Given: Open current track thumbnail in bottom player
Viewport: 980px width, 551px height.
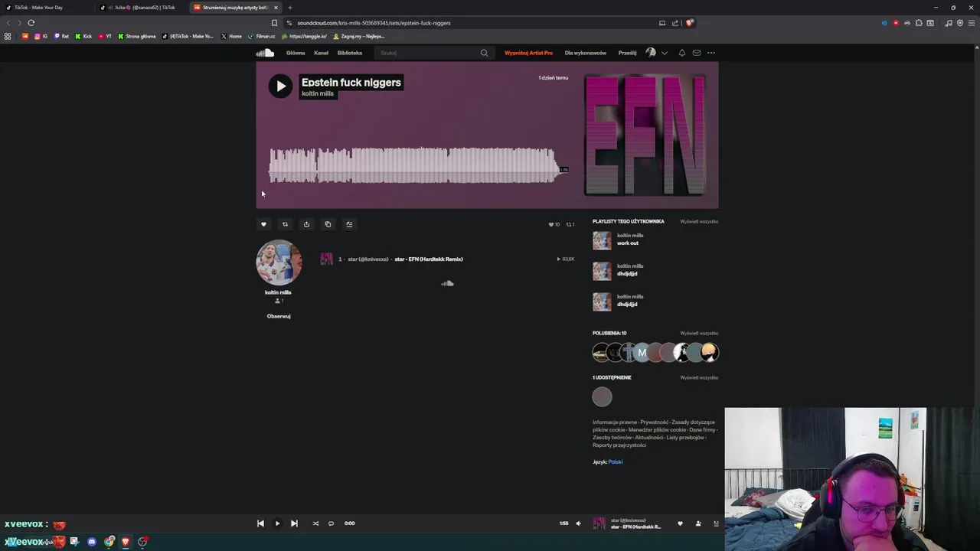Looking at the screenshot, I should click(x=599, y=523).
